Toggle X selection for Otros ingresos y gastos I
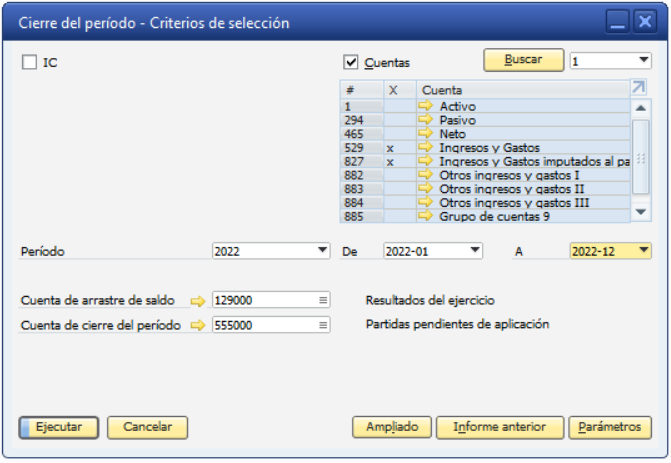Viewport: 671px width, 463px height. point(400,175)
